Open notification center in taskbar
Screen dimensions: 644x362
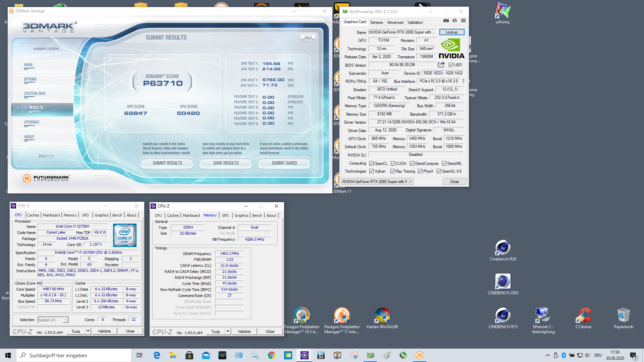(633, 355)
